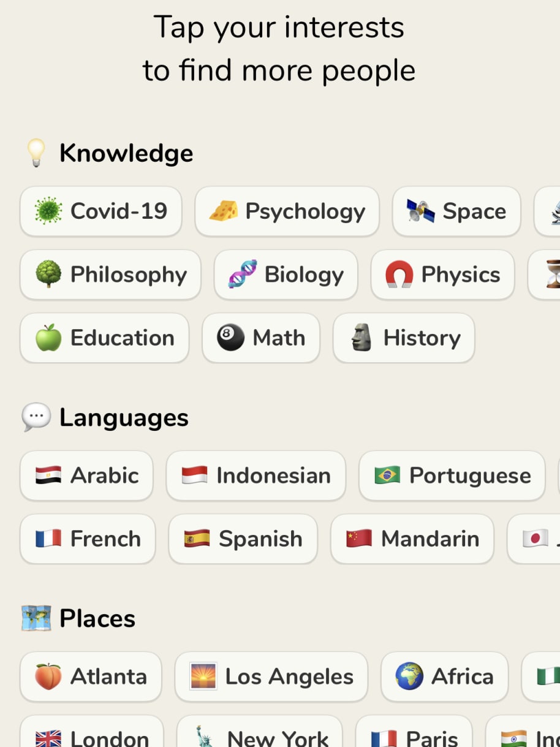
Task: Pick the Physics magnet chip
Action: coord(442,275)
